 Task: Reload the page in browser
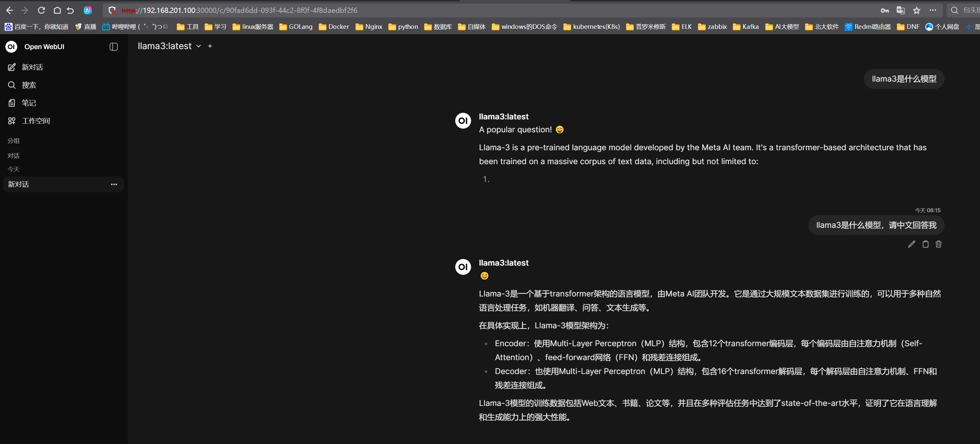click(41, 10)
